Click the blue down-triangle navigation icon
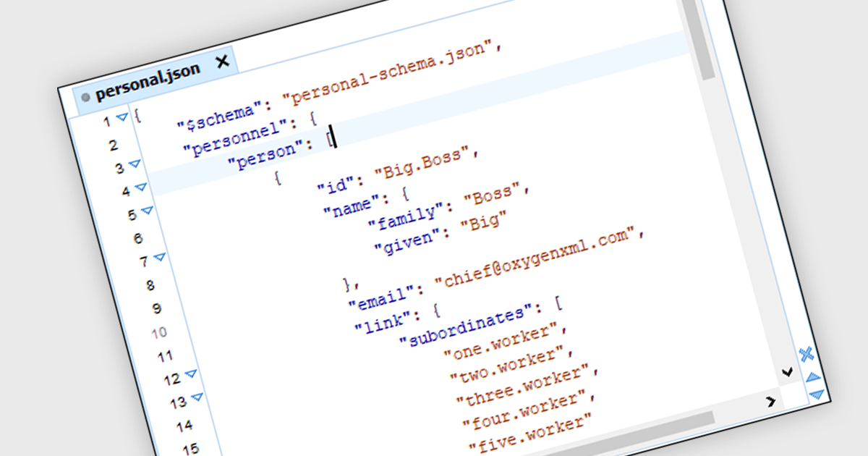The width and height of the screenshot is (868, 456). pos(818,394)
